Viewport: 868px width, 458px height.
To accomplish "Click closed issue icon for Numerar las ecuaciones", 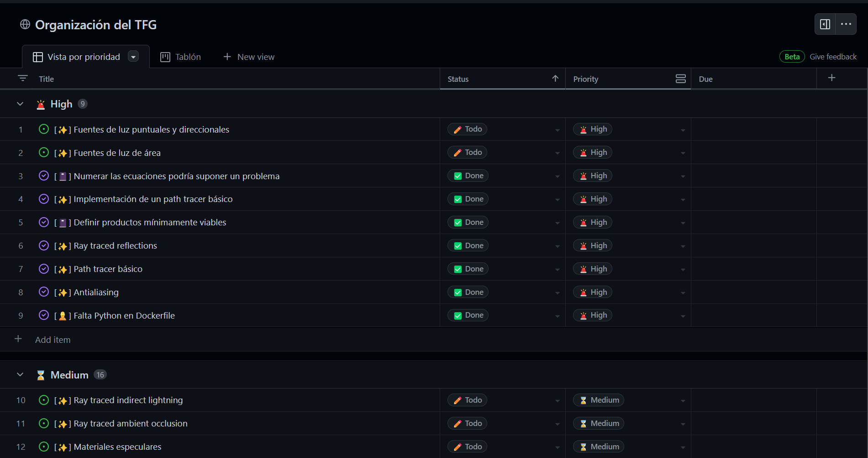I will [44, 176].
